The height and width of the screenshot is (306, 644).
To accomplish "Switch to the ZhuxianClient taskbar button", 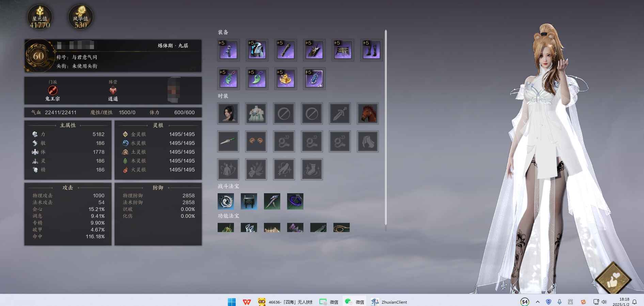I will (389, 302).
